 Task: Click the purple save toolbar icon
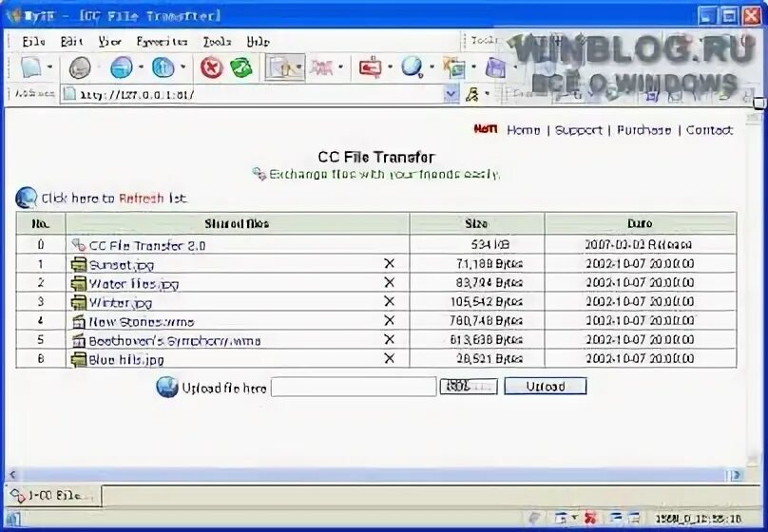click(495, 67)
